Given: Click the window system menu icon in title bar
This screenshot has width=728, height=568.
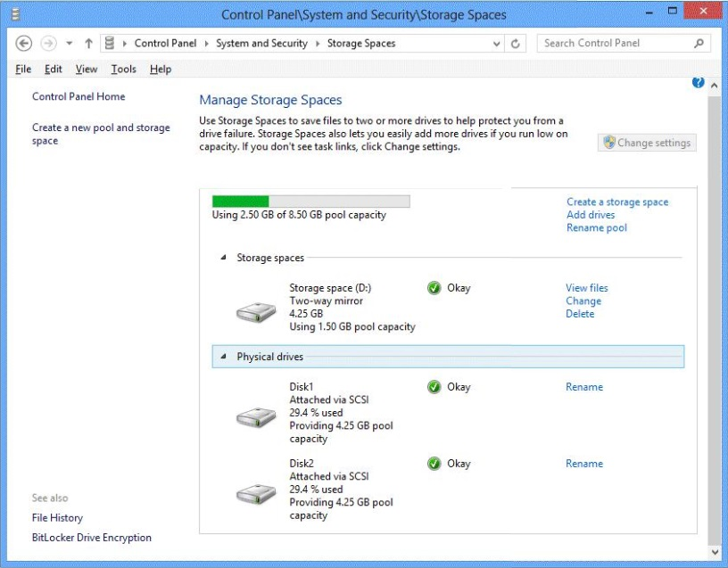Looking at the screenshot, I should click(15, 14).
